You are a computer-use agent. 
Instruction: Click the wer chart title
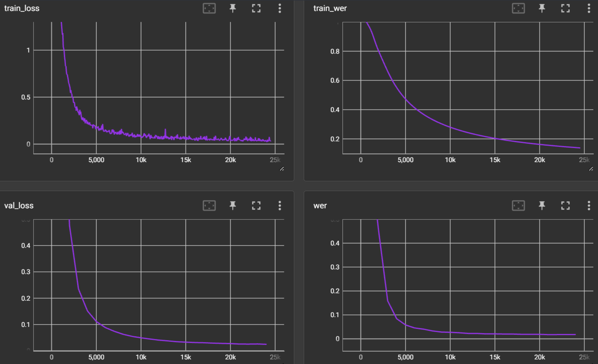click(320, 205)
